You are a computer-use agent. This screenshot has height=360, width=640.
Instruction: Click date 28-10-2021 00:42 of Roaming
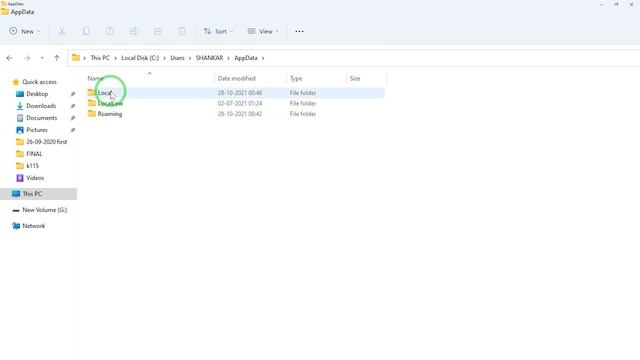tap(240, 114)
